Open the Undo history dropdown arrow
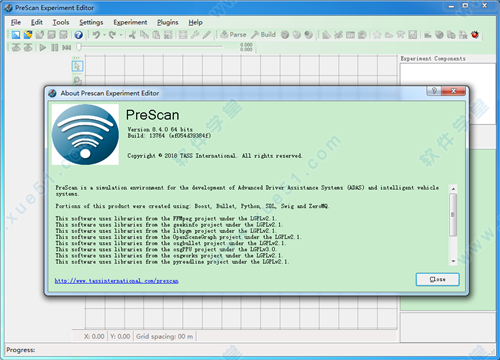The width and height of the screenshot is (500, 360). [x=104, y=35]
